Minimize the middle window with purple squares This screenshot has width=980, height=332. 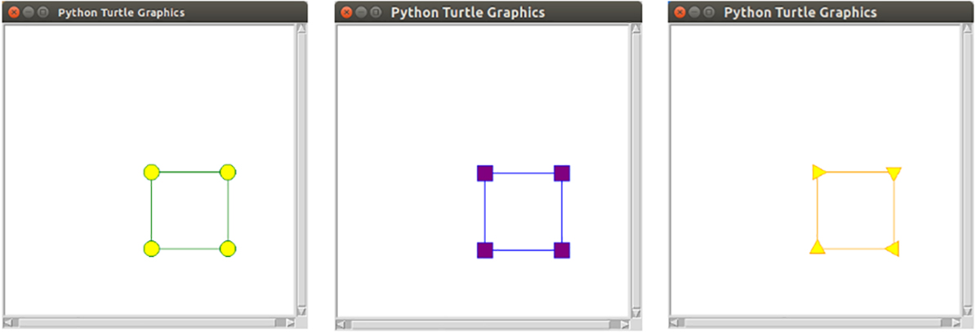(x=362, y=12)
